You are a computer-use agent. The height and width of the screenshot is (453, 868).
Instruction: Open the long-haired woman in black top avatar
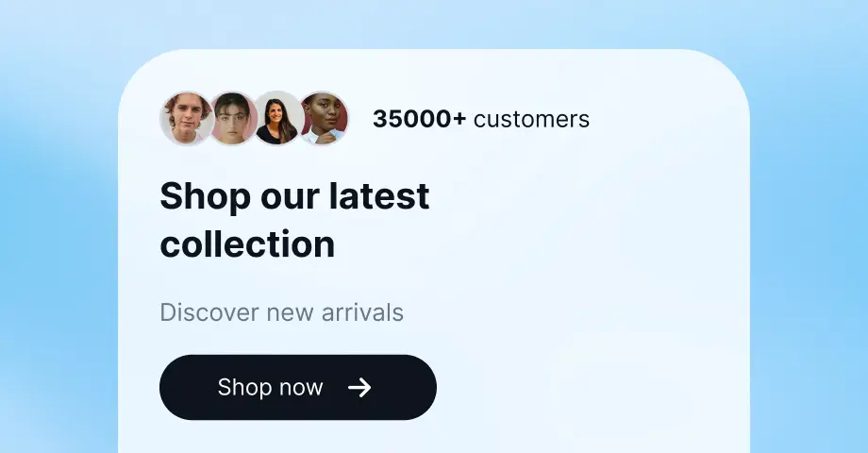(x=278, y=119)
